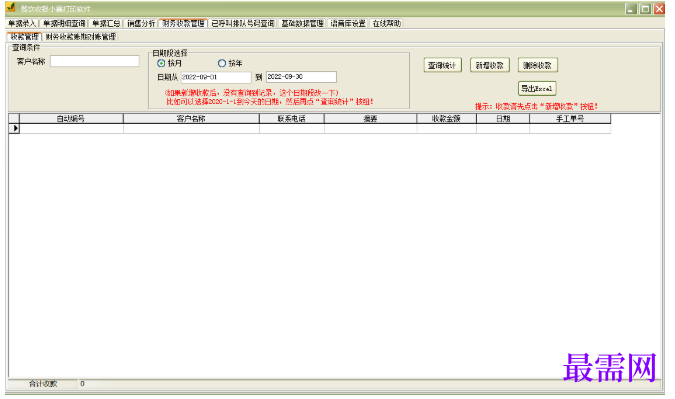
Task: Click the 删除收款 button
Action: [537, 65]
